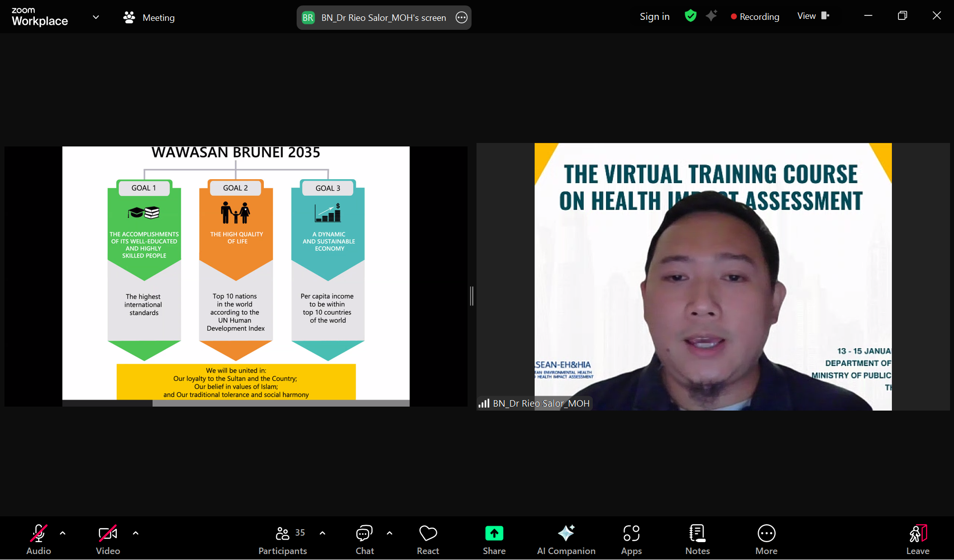The width and height of the screenshot is (954, 560).
Task: Expand the audio settings caret
Action: tap(63, 533)
